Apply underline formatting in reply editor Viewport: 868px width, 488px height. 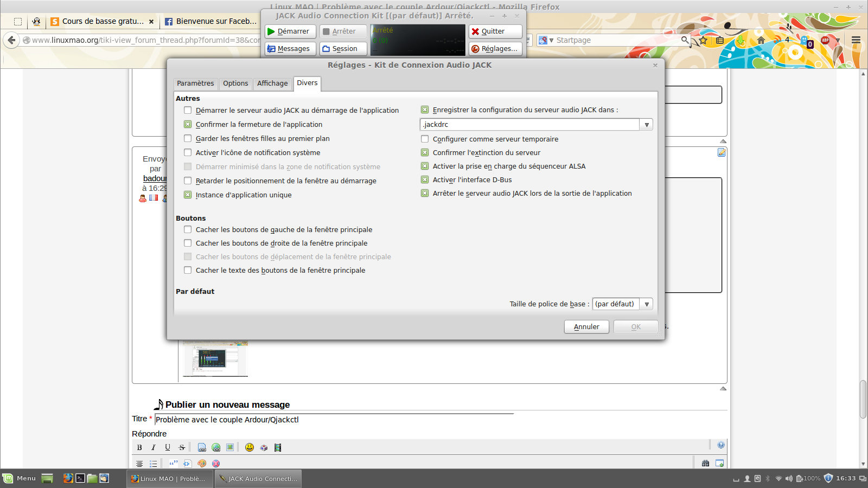coord(168,447)
